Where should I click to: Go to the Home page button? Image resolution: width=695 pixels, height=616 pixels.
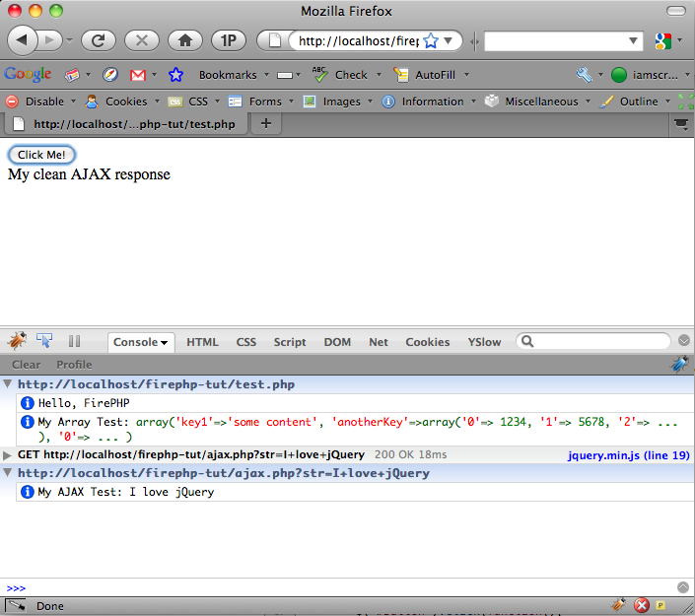(185, 40)
